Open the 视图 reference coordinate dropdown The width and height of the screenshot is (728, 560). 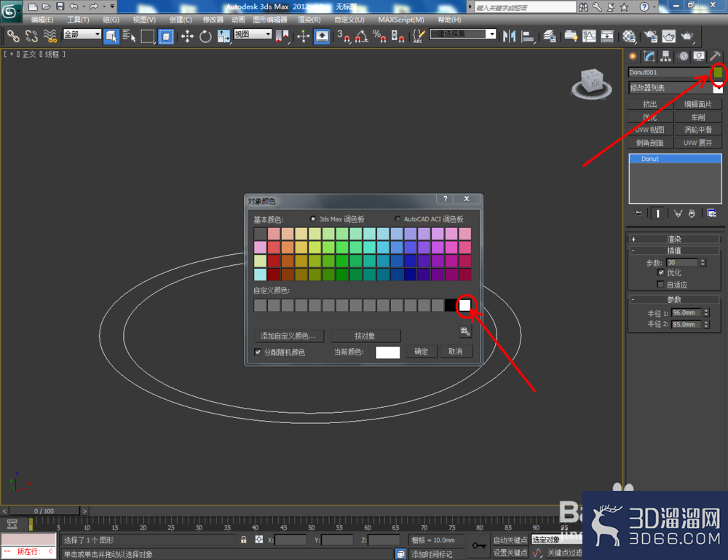click(x=253, y=34)
